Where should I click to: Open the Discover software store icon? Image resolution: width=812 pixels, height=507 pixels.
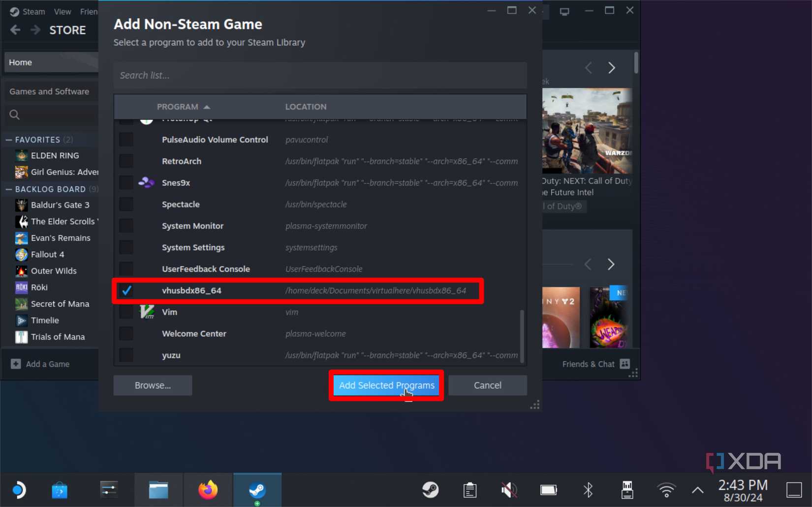[x=59, y=489]
